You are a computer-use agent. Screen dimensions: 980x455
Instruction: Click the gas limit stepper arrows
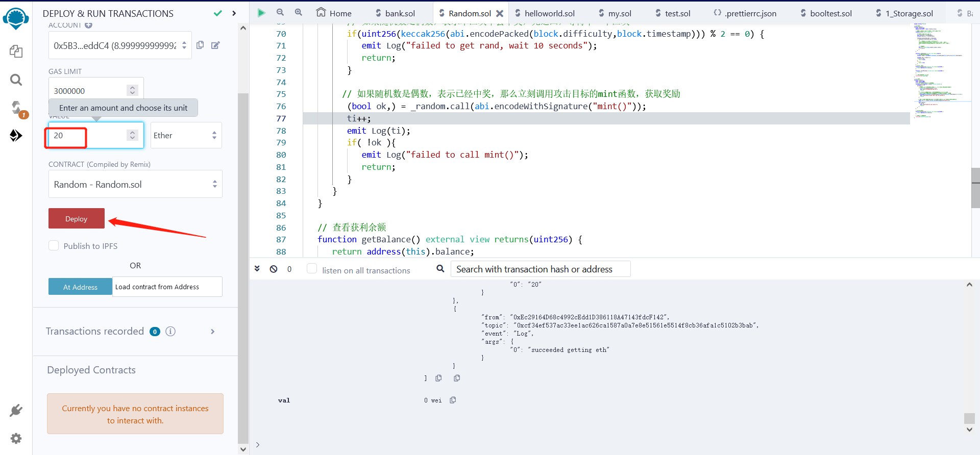[133, 90]
